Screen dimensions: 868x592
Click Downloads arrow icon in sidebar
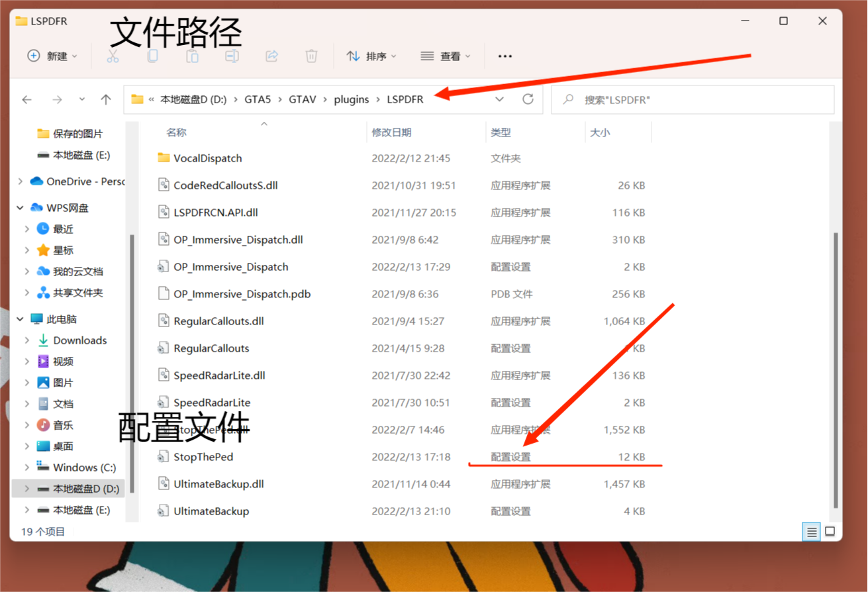[x=43, y=340]
